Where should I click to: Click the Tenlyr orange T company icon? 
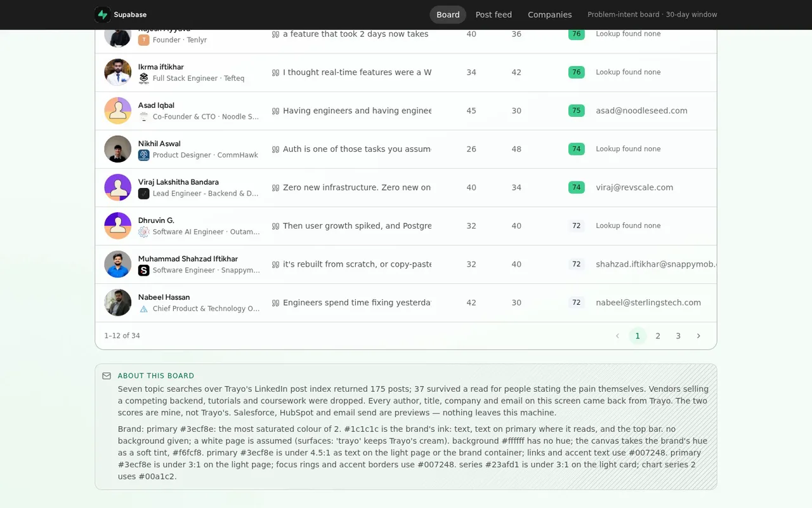coord(144,40)
